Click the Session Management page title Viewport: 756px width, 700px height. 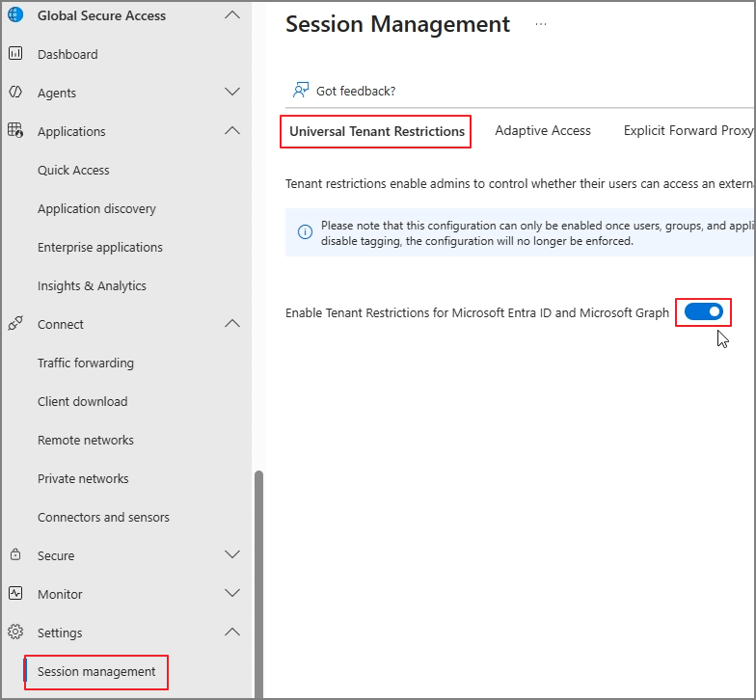tap(397, 23)
